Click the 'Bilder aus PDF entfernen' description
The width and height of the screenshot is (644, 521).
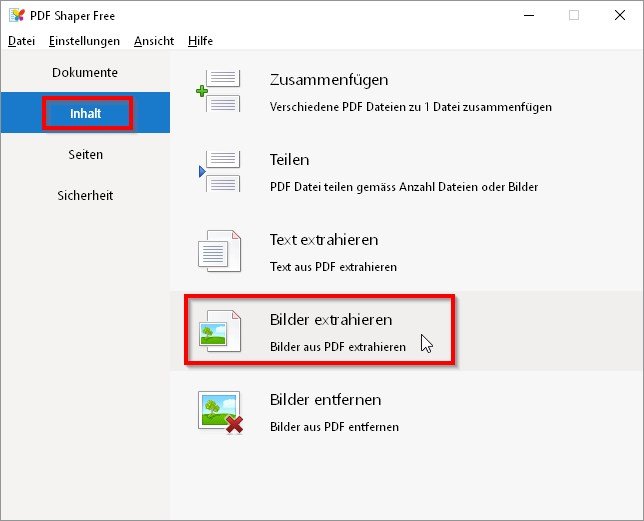tap(334, 427)
